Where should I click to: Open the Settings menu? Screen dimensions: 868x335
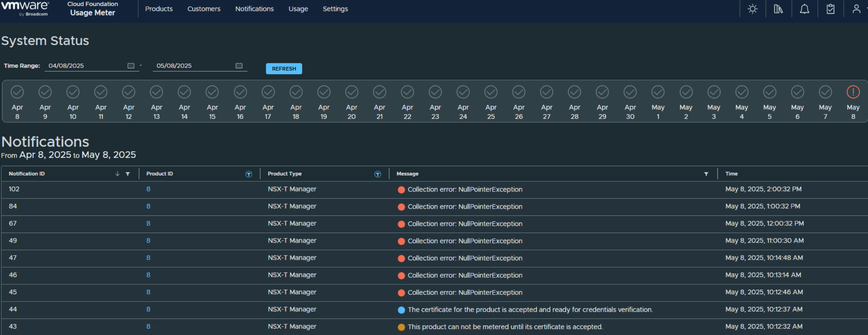tap(335, 9)
